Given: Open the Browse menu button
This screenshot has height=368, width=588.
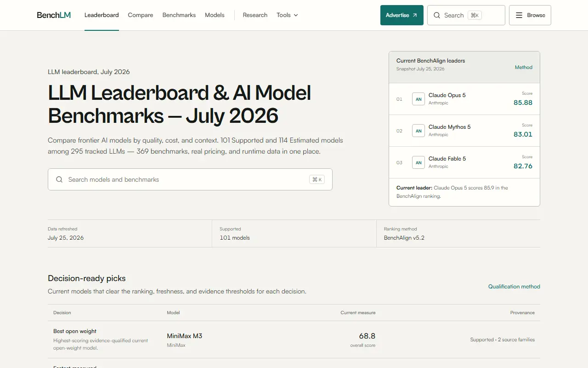Looking at the screenshot, I should (530, 15).
